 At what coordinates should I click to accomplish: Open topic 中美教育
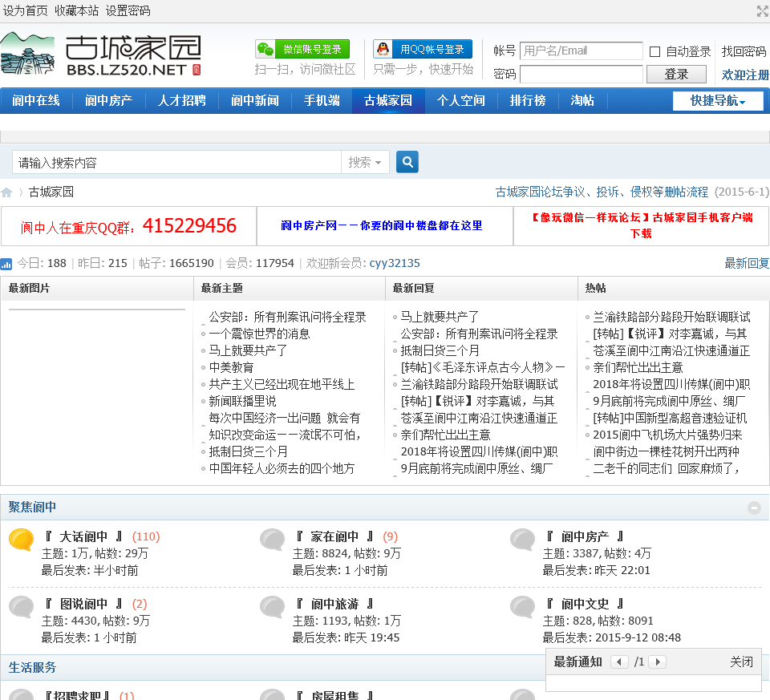[231, 367]
